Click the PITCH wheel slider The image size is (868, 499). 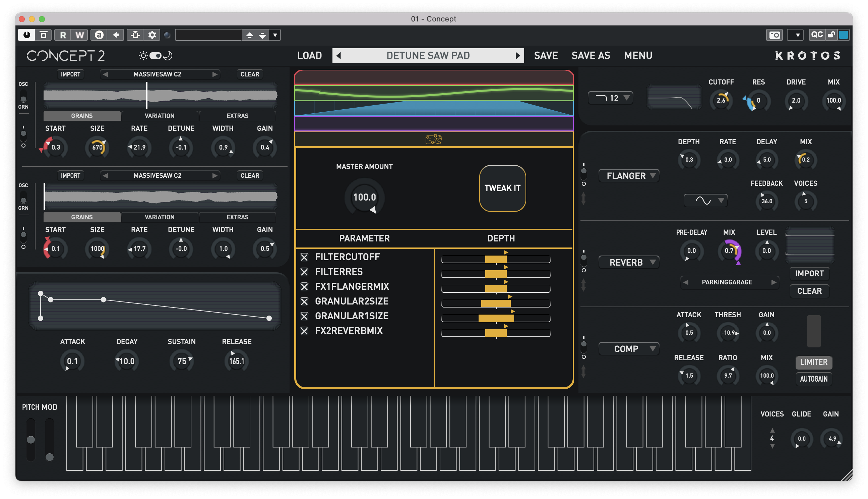(31, 440)
